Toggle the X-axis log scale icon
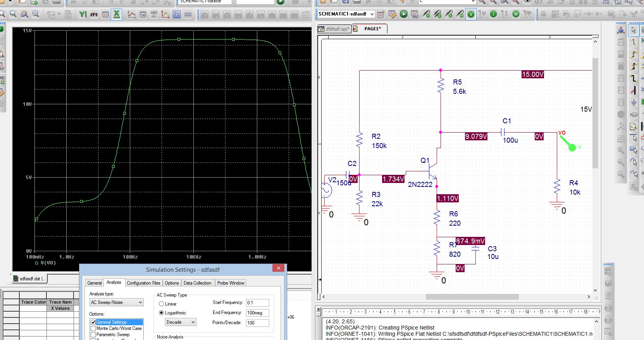Viewport: 644px width, 340px height. click(116, 15)
